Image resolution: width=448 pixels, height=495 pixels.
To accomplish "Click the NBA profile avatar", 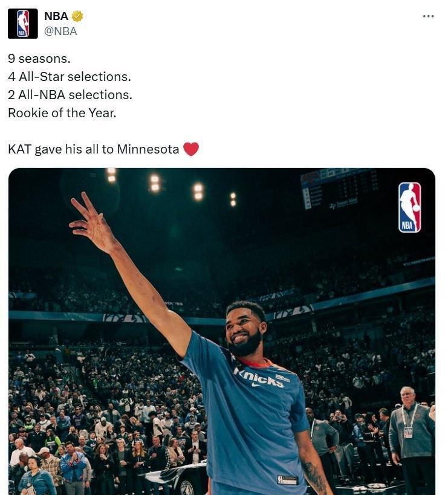I will [x=23, y=24].
